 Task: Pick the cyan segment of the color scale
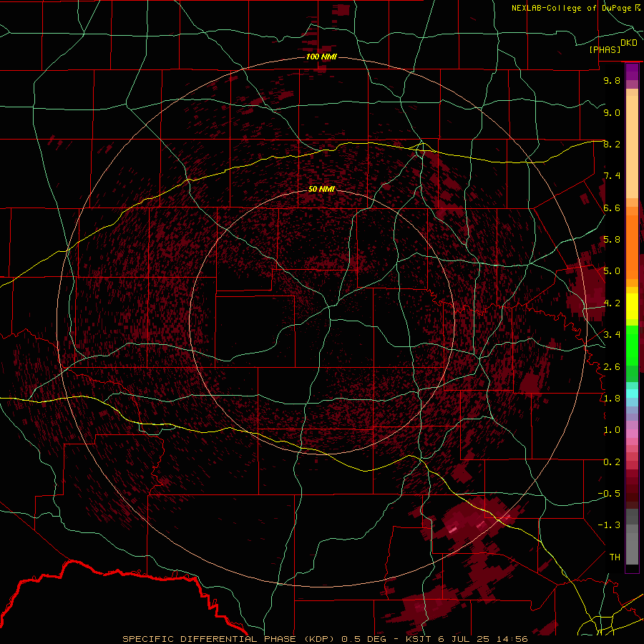pyautogui.click(x=632, y=394)
